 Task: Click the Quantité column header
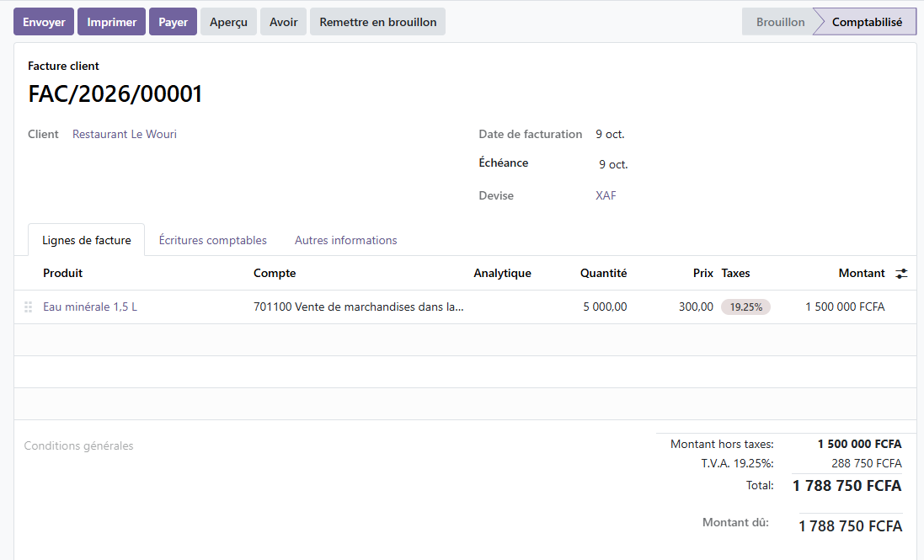point(603,273)
